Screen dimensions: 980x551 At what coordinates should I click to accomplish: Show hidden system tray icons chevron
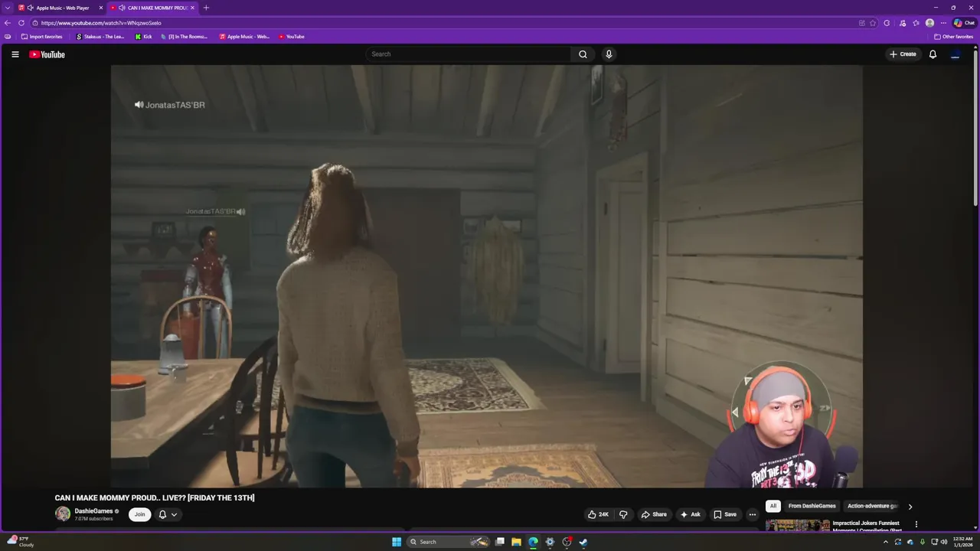[x=886, y=542]
